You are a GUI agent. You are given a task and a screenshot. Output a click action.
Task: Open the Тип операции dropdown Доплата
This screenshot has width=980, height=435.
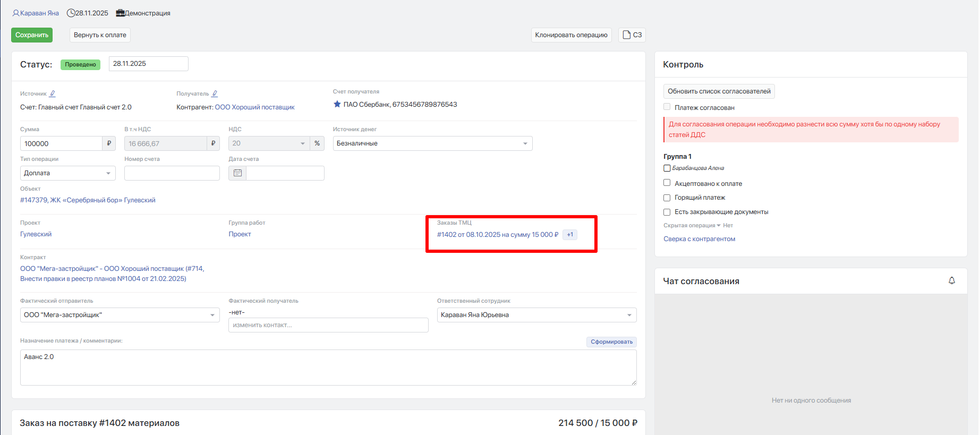(x=68, y=173)
